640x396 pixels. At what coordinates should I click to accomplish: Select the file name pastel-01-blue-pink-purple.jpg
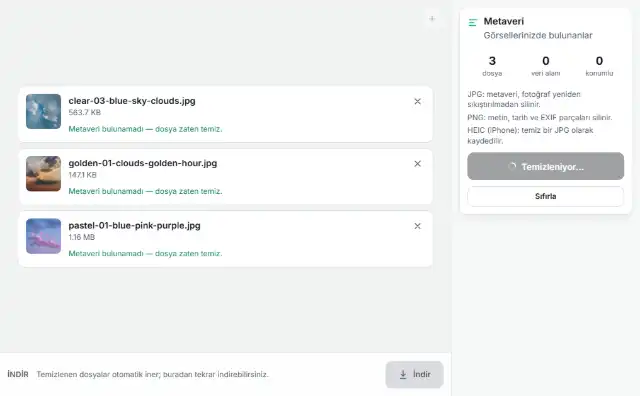click(x=134, y=225)
